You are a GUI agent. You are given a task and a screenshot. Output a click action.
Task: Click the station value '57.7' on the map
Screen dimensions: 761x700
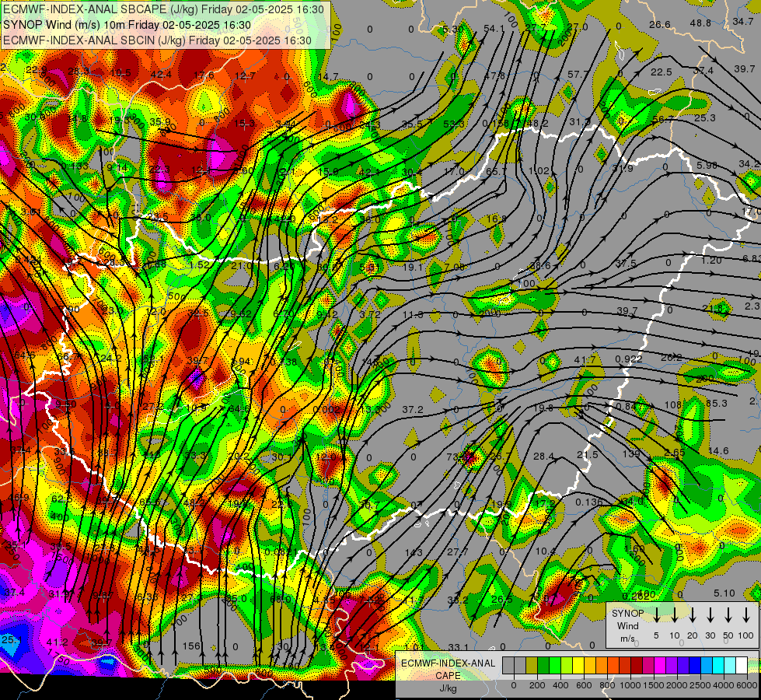pos(578,75)
